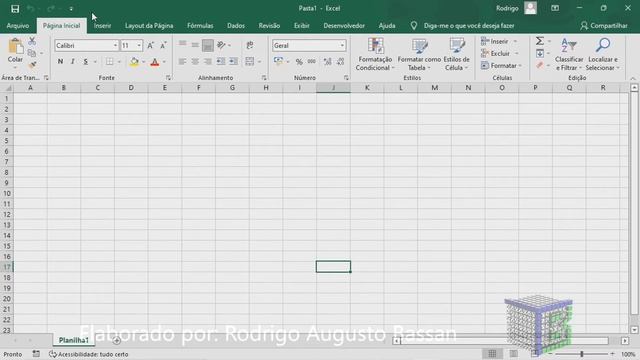640x360 pixels.
Task: Apply the accounting currency format
Action: [279, 62]
